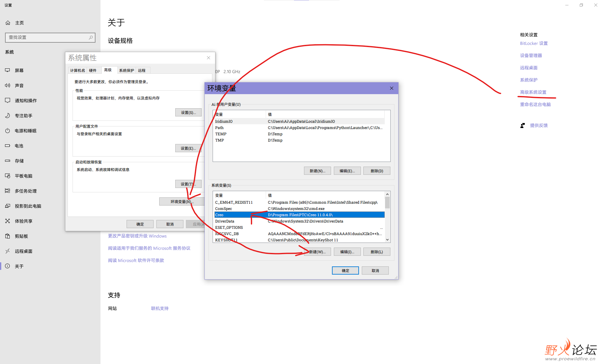Open Sound settings via the speaker icon
The image size is (603, 364).
click(x=8, y=85)
